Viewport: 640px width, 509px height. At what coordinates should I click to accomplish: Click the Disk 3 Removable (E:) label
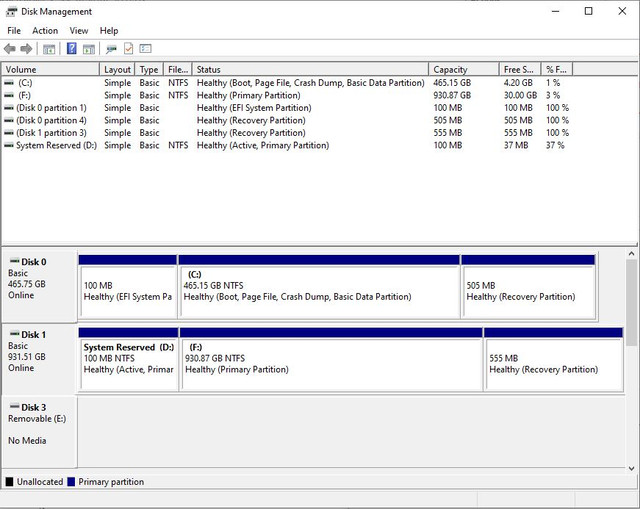(37, 419)
